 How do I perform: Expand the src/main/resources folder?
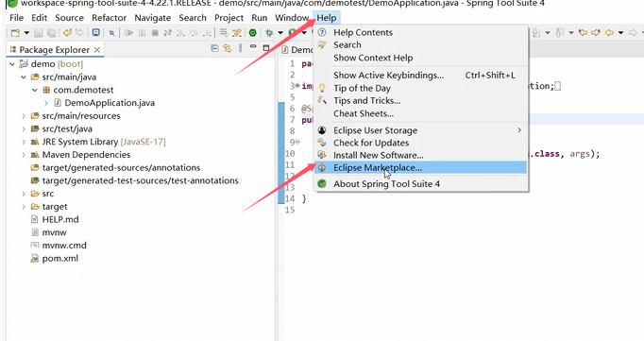tap(24, 116)
